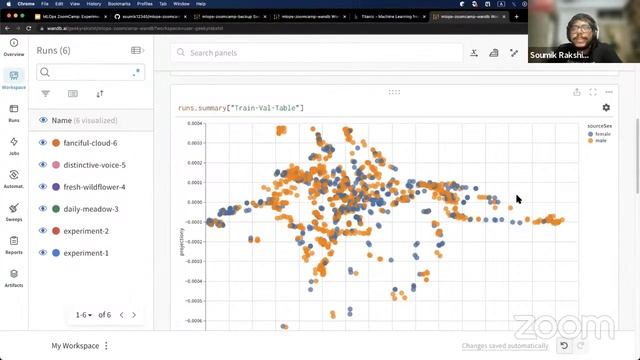
Task: Open the Chrome View menu
Action: [75, 4]
